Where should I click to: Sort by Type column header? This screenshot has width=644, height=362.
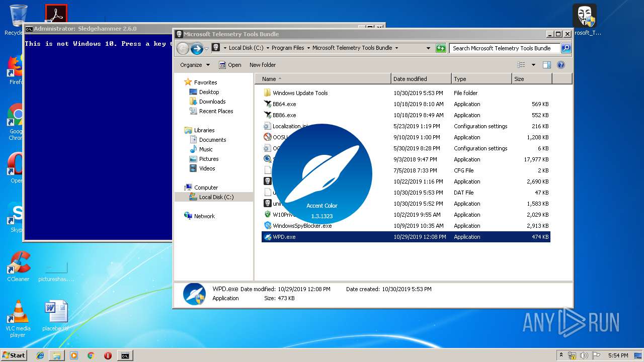[x=481, y=79]
